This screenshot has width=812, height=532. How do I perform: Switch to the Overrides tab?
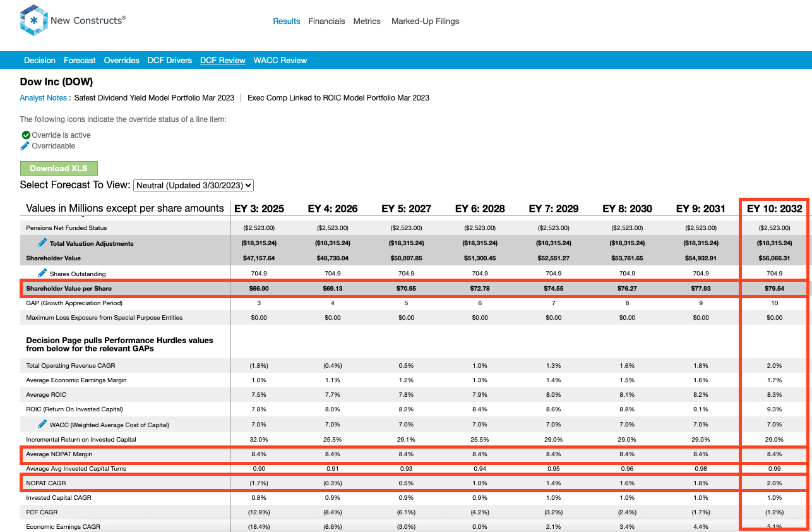pyautogui.click(x=122, y=61)
